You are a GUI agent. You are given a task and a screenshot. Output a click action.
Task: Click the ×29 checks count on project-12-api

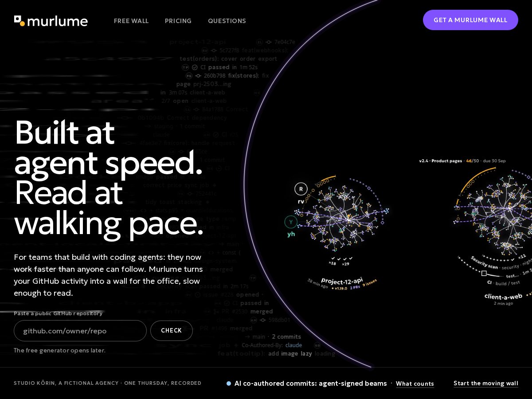pos(345,264)
